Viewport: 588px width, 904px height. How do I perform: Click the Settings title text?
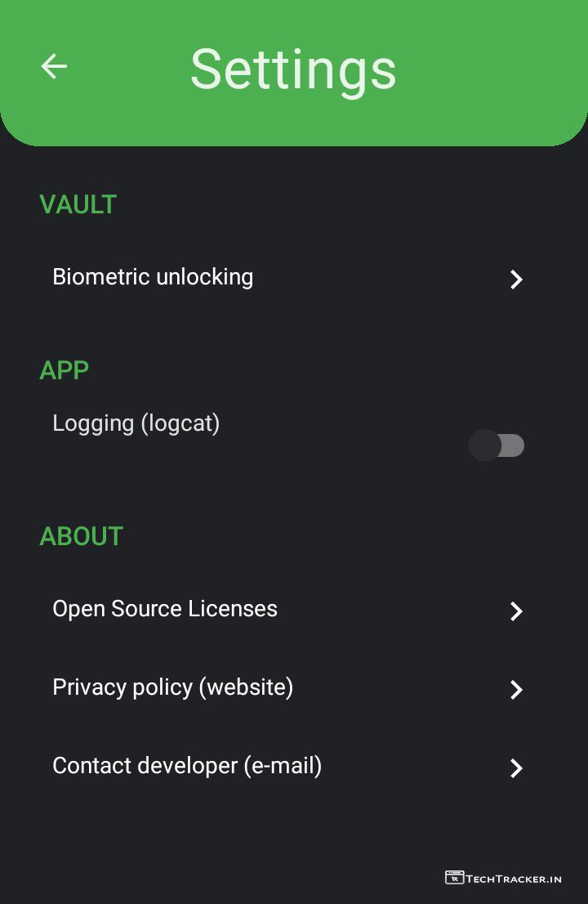[x=293, y=69]
